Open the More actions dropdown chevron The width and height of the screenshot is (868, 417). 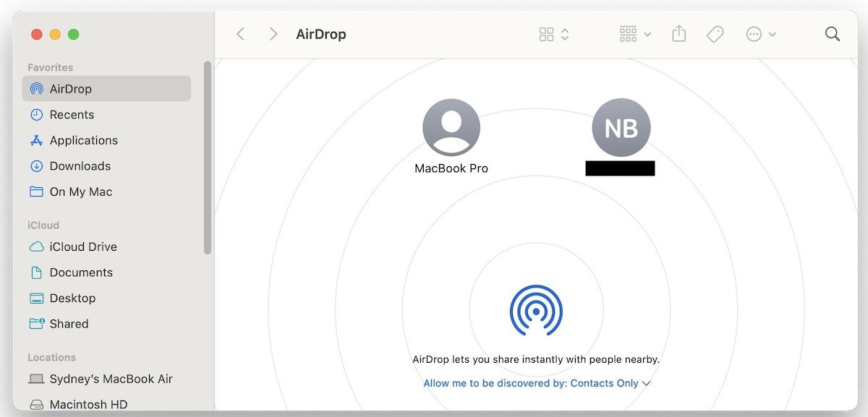pos(772,34)
